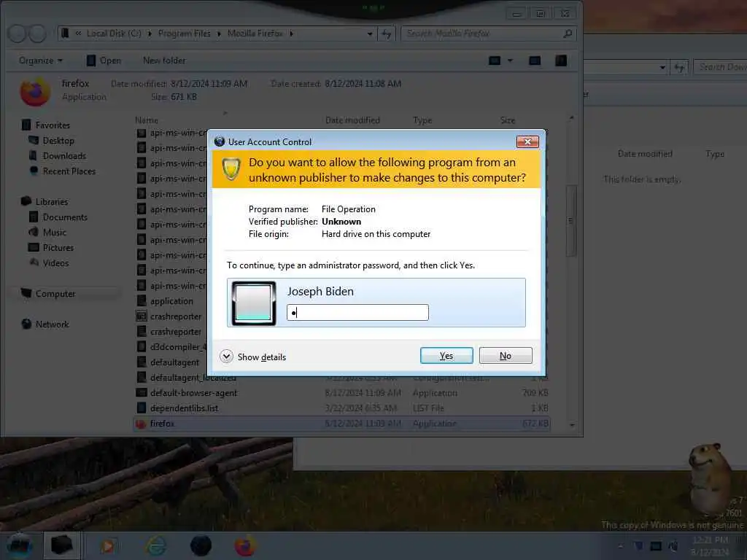Click Change your view icon

pyautogui.click(x=495, y=61)
